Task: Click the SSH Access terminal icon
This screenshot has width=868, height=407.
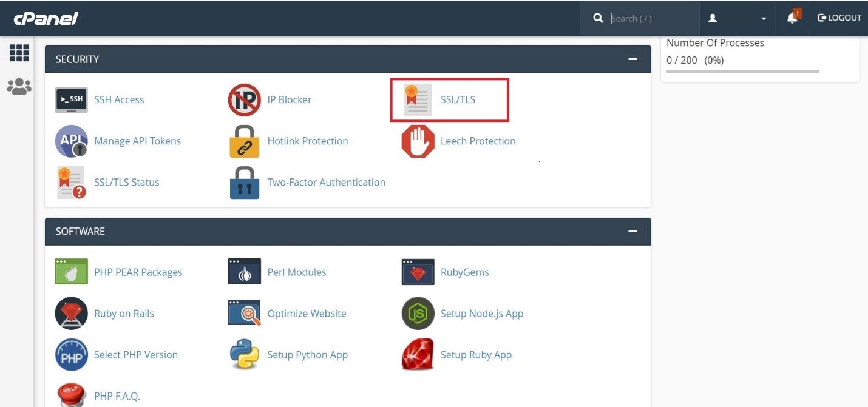Action: pos(72,99)
